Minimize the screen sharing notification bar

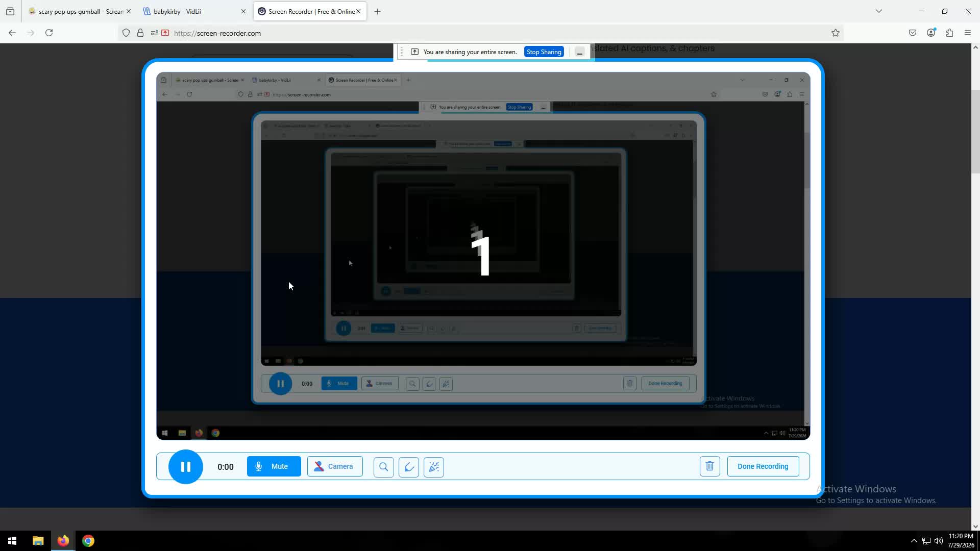[580, 52]
